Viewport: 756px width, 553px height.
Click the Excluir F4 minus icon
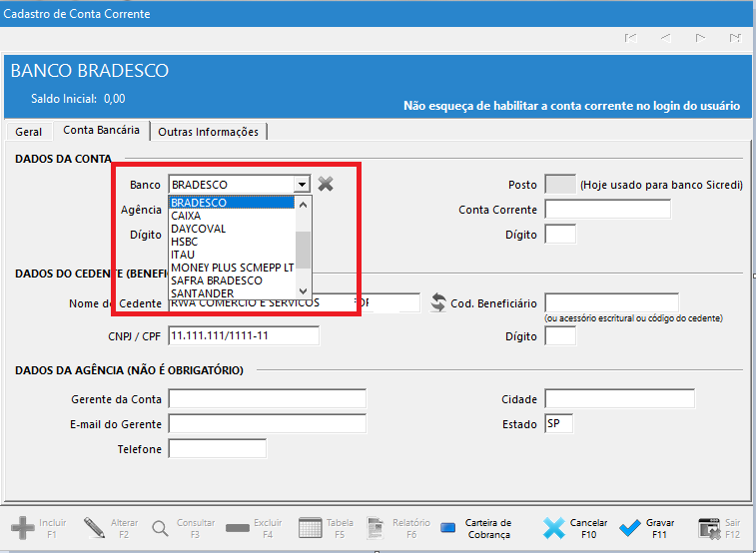(x=238, y=528)
